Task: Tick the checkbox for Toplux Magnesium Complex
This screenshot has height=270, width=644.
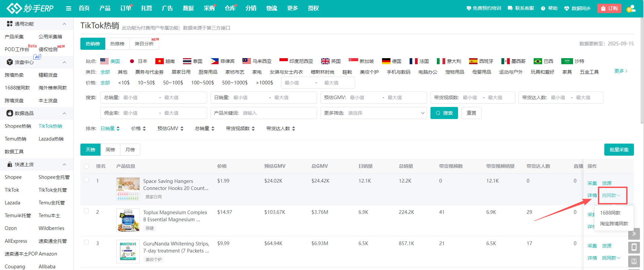Action: point(86,211)
